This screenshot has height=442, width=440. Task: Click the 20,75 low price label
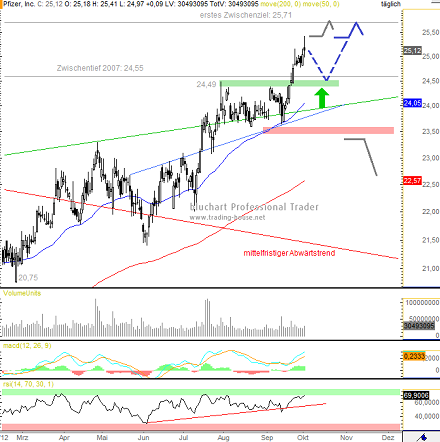(28, 277)
